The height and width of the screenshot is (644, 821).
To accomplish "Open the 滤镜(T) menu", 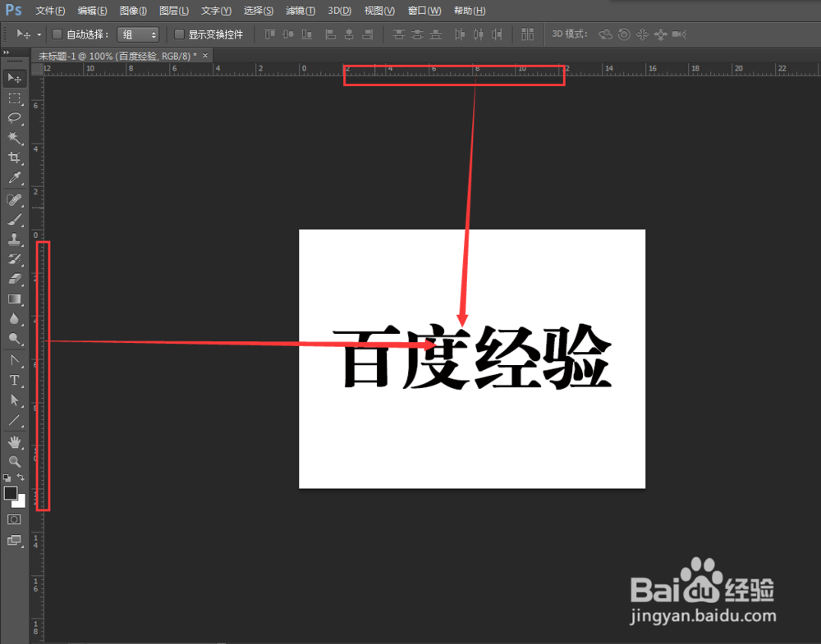I will click(300, 11).
